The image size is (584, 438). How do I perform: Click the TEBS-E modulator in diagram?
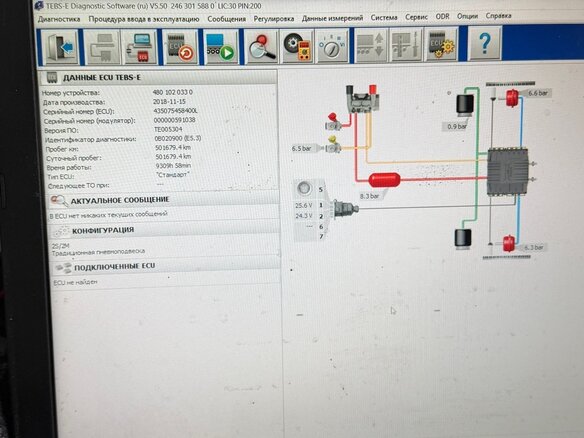(508, 171)
